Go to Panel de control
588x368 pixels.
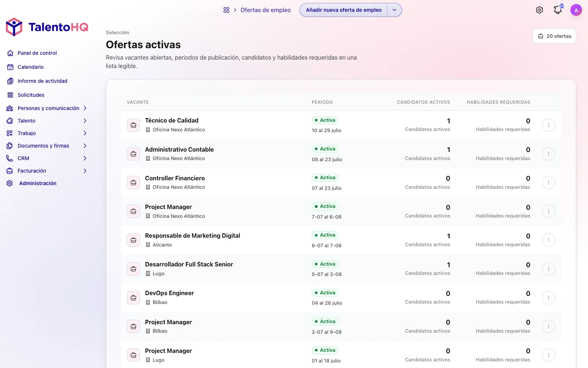click(x=37, y=53)
